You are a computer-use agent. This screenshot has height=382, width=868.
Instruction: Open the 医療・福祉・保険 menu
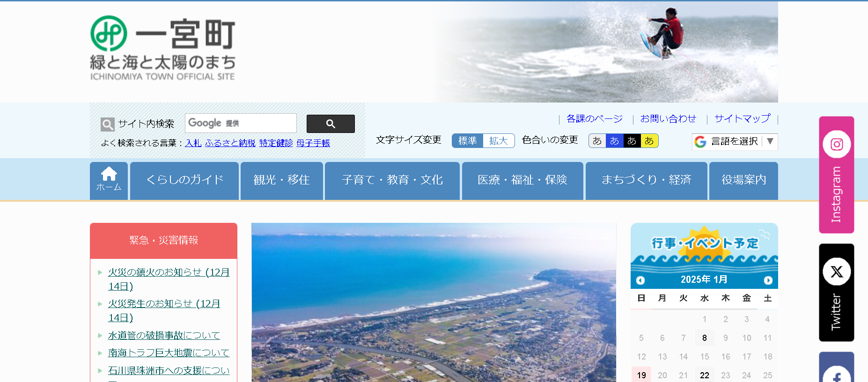click(522, 181)
